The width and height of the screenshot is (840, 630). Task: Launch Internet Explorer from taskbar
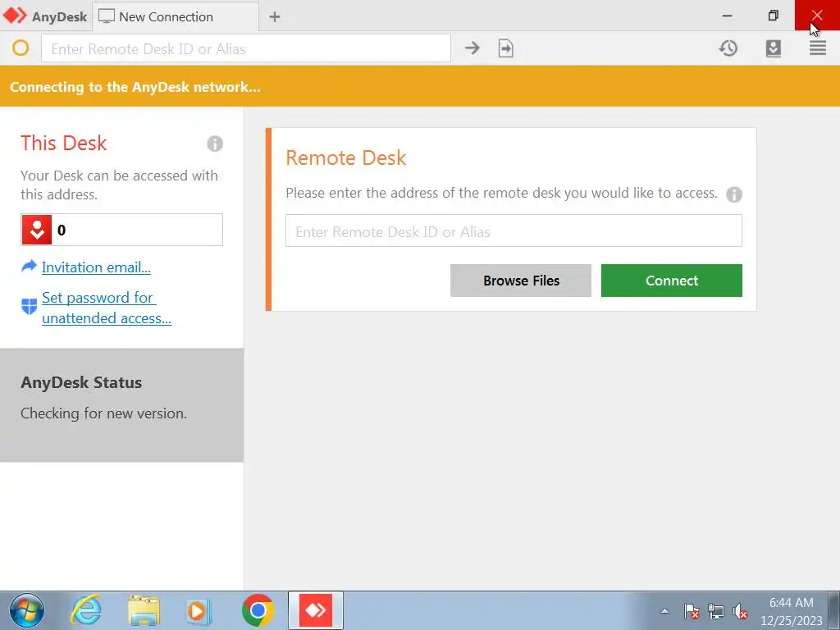click(86, 610)
